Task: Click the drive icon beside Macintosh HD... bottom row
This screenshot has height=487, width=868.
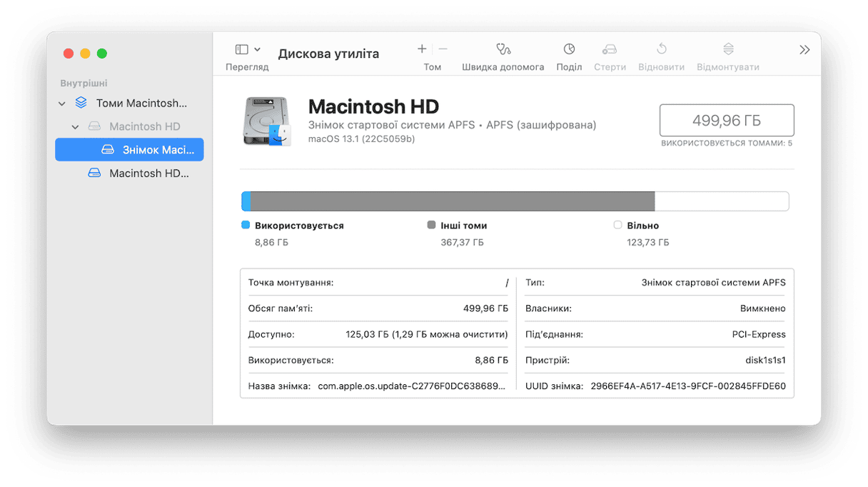Action: pyautogui.click(x=94, y=173)
